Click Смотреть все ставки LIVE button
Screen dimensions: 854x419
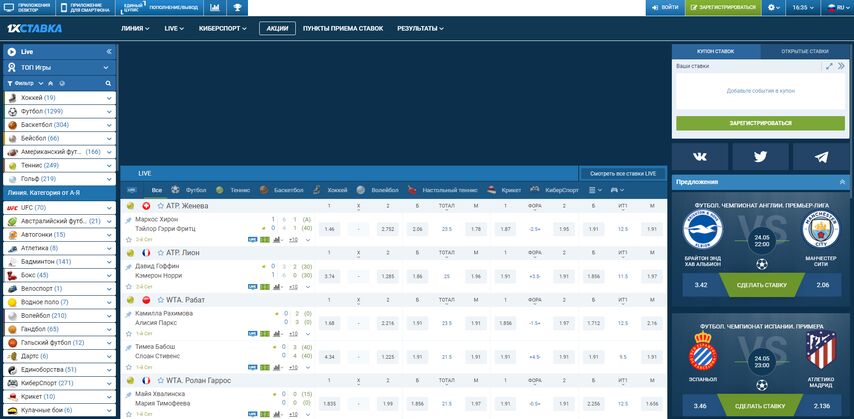pyautogui.click(x=623, y=173)
